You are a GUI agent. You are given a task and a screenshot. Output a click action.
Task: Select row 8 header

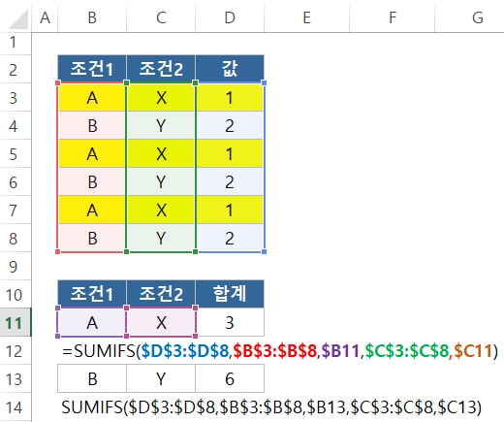point(16,238)
